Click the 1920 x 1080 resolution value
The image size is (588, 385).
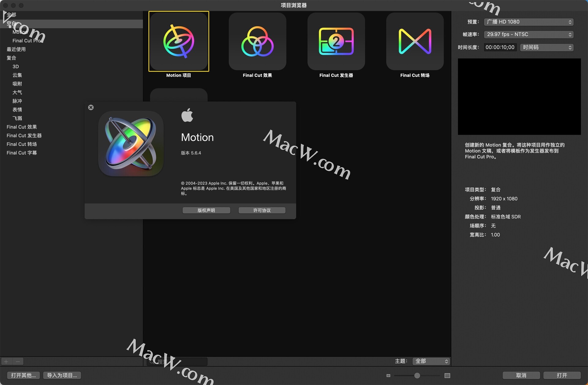click(504, 199)
